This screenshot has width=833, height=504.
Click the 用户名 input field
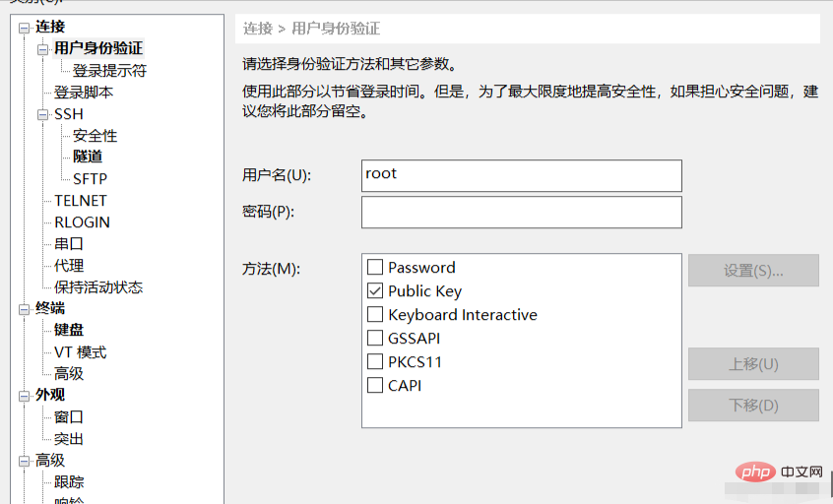point(522,176)
